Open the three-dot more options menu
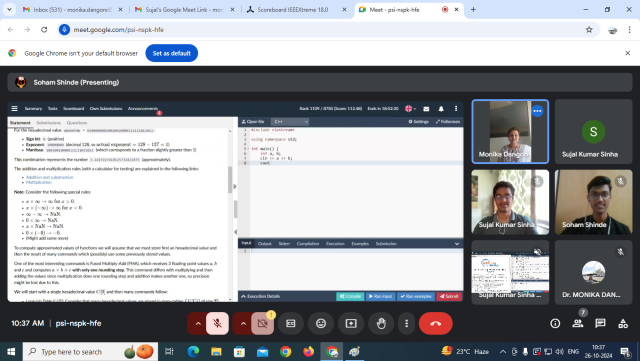This screenshot has width=640, height=361. tap(406, 323)
